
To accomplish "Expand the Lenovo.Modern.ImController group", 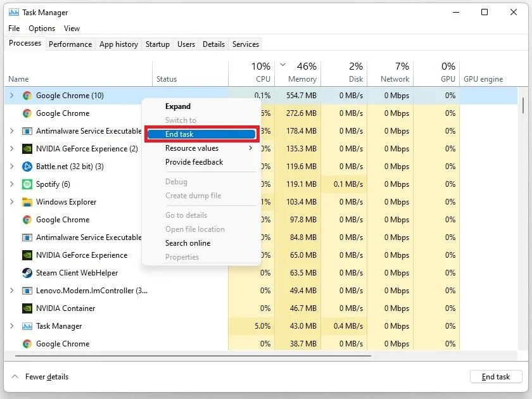I will point(12,291).
